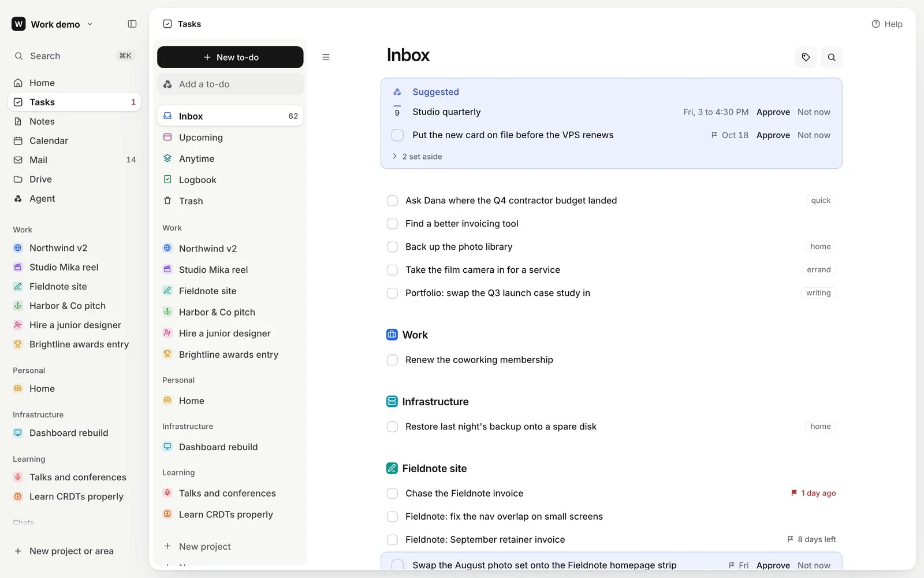Click the writing tag on Portfolio task

click(818, 293)
